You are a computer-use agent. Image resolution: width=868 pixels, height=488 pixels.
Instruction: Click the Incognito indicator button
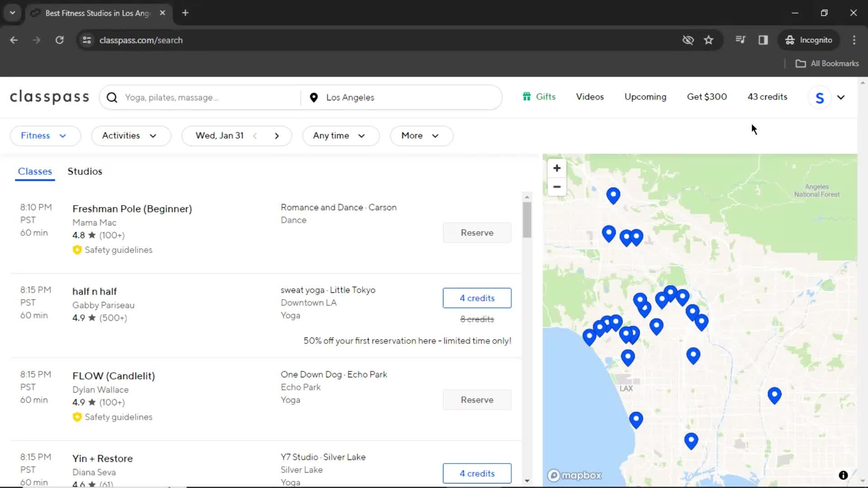pos(809,40)
